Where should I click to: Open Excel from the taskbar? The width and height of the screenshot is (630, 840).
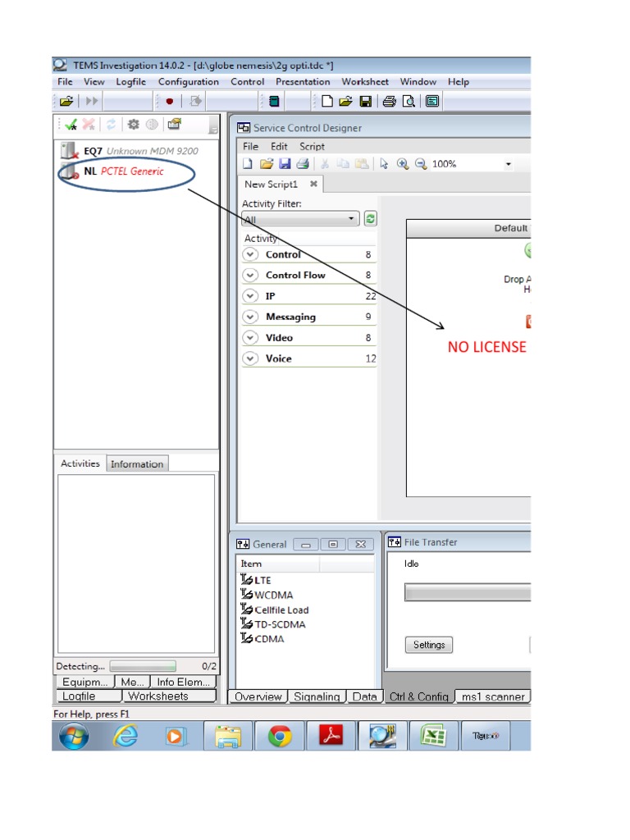pyautogui.click(x=433, y=736)
